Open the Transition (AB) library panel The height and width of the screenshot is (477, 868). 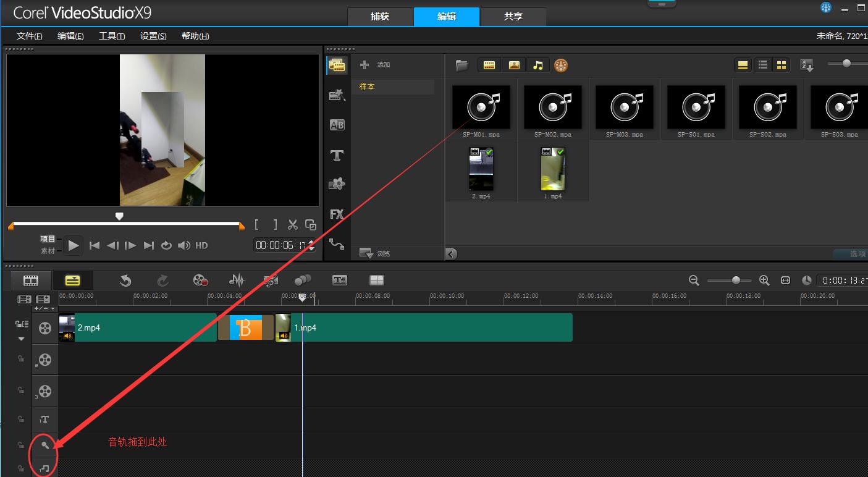(337, 125)
